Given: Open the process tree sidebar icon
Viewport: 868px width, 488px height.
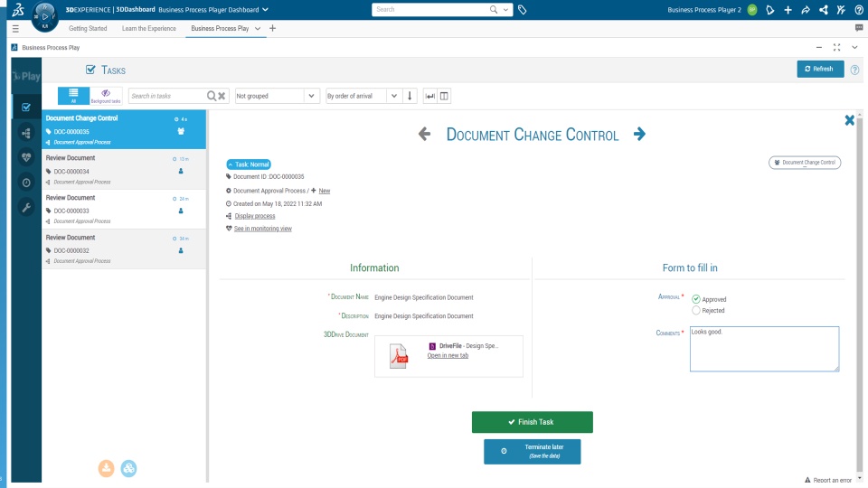Looking at the screenshot, I should [26, 132].
